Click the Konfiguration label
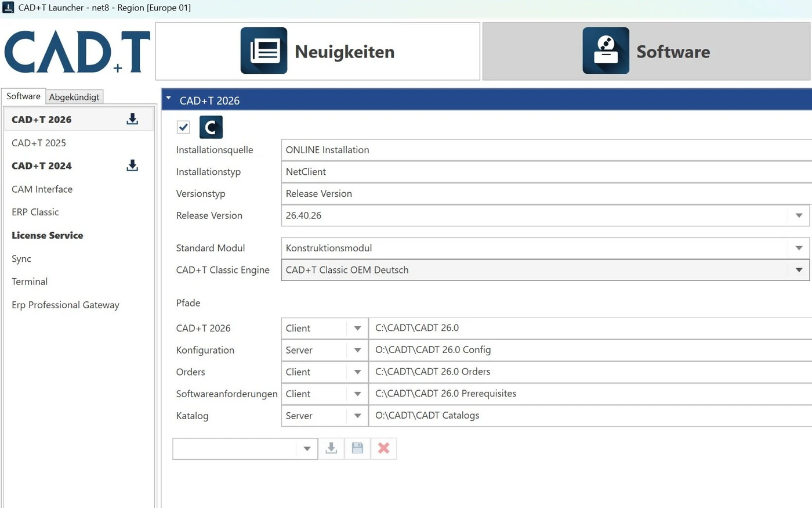 pyautogui.click(x=205, y=350)
